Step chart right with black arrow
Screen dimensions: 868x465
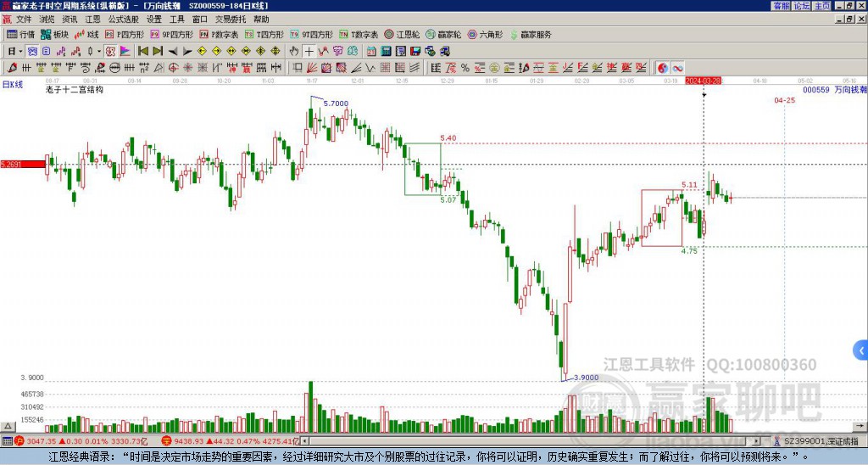coord(187,51)
